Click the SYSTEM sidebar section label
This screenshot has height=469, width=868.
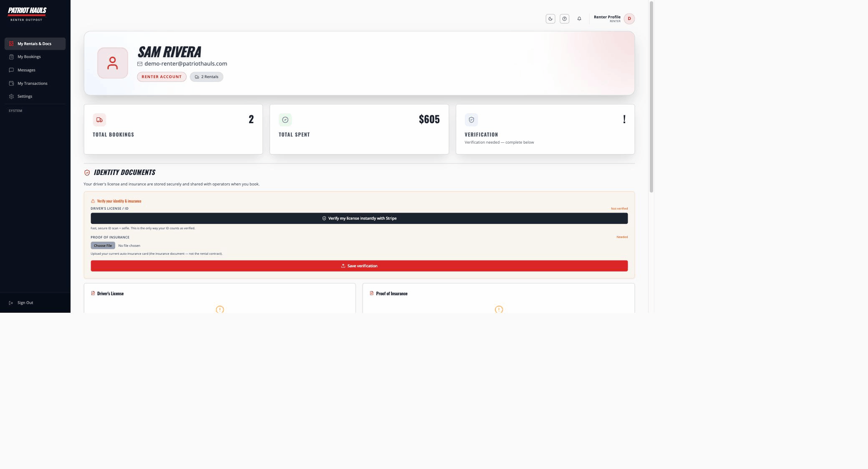point(15,111)
